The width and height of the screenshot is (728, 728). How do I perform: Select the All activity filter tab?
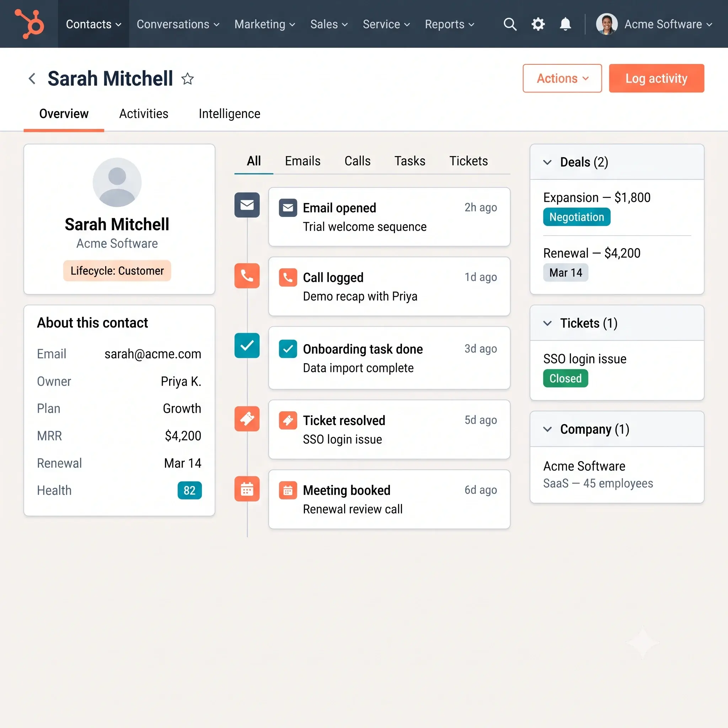click(x=253, y=161)
